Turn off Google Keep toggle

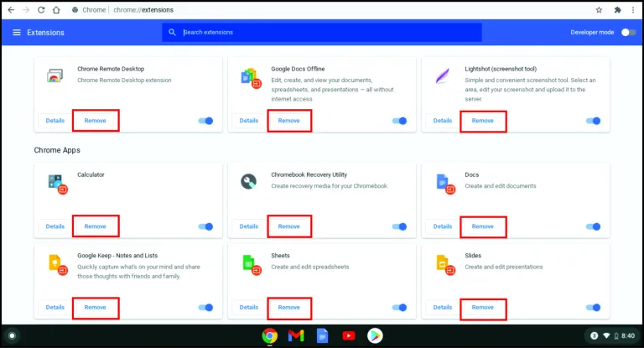click(205, 307)
